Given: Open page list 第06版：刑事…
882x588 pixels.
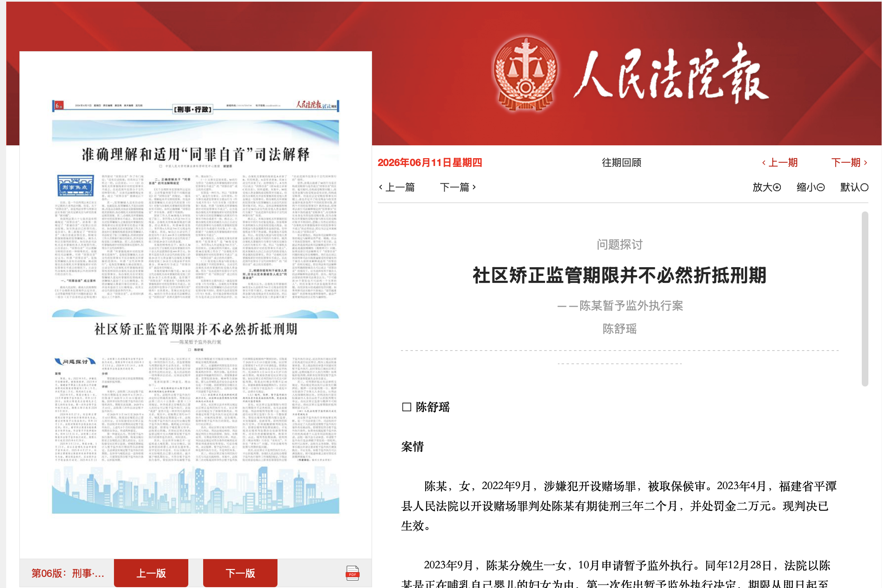Looking at the screenshot, I should 68,573.
